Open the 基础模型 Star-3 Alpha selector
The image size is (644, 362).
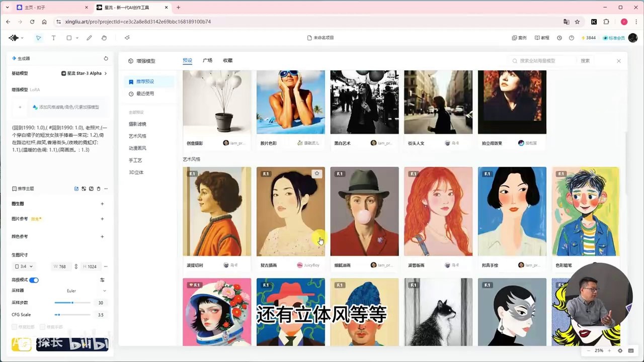[84, 73]
